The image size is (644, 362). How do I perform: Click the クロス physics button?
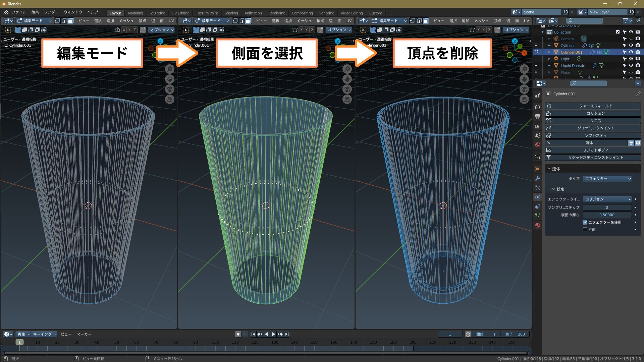click(595, 121)
